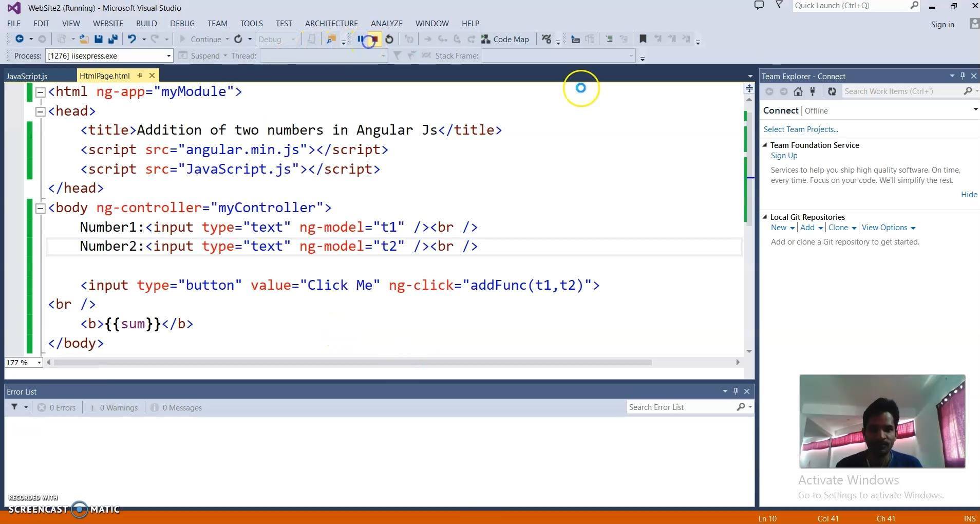Stop debugging with the red square icon
The height and width of the screenshot is (524, 980).
(x=375, y=39)
